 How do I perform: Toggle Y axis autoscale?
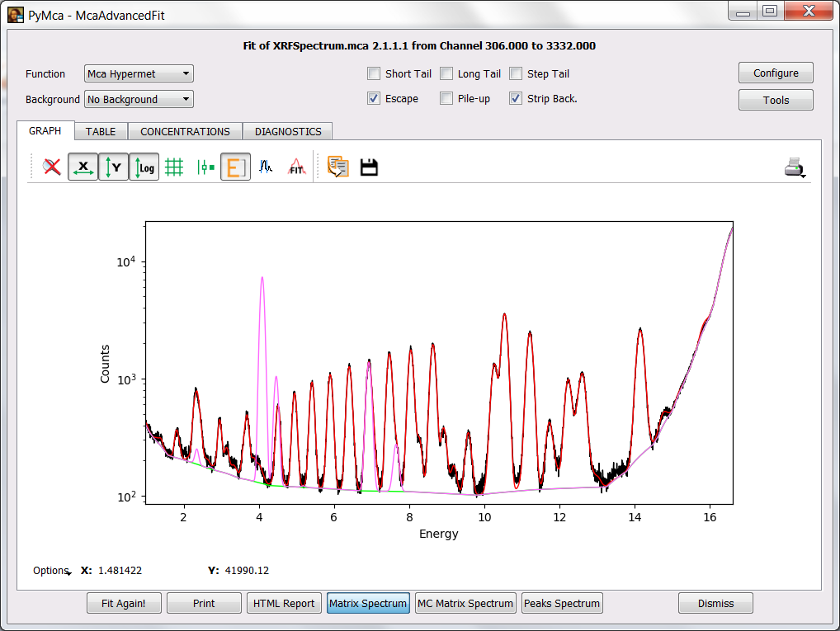pos(113,167)
